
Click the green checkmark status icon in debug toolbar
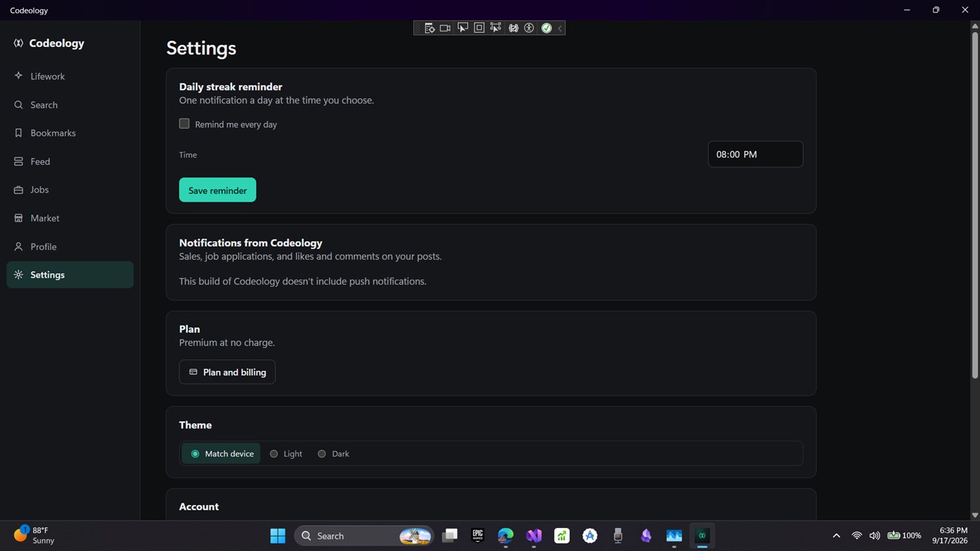(x=546, y=28)
